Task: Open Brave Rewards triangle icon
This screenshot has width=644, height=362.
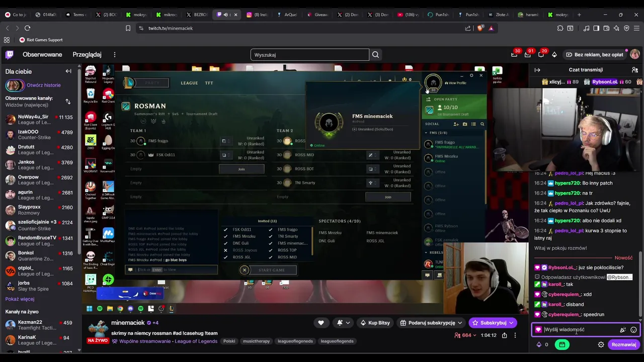Action: 491,28
